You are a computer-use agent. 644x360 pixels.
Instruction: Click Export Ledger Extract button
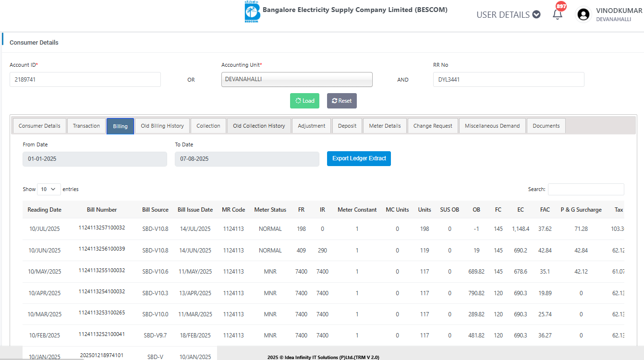tap(359, 159)
